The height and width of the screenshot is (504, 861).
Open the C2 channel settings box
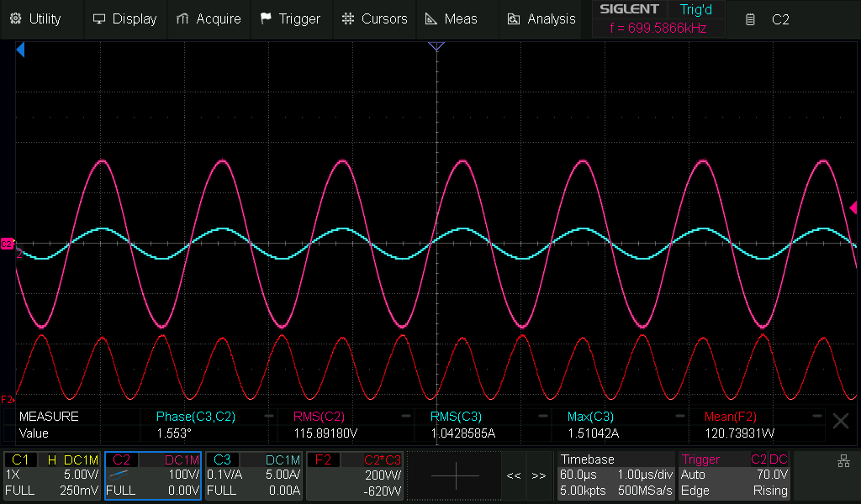153,475
